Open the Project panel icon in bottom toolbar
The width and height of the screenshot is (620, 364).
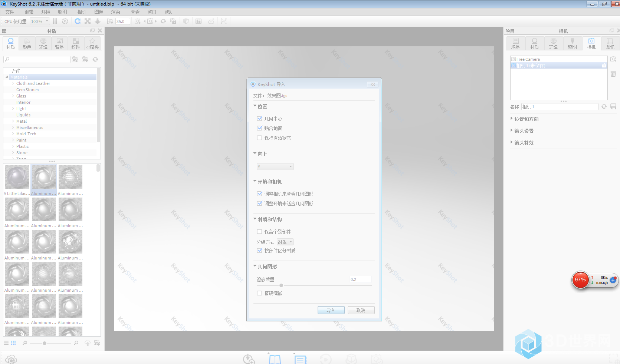(x=300, y=359)
